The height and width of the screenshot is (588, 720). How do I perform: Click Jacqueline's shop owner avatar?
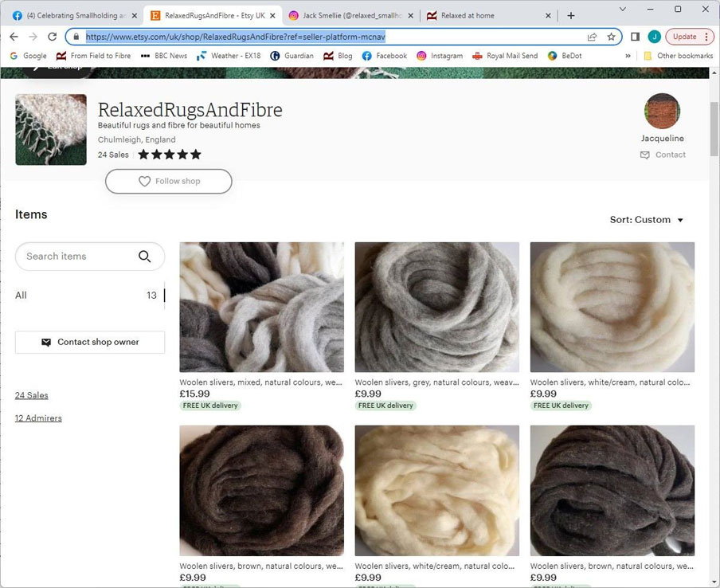662,112
